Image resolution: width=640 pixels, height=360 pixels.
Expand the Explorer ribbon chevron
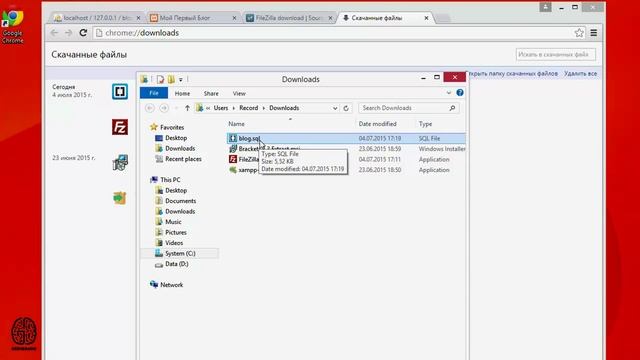pyautogui.click(x=449, y=93)
